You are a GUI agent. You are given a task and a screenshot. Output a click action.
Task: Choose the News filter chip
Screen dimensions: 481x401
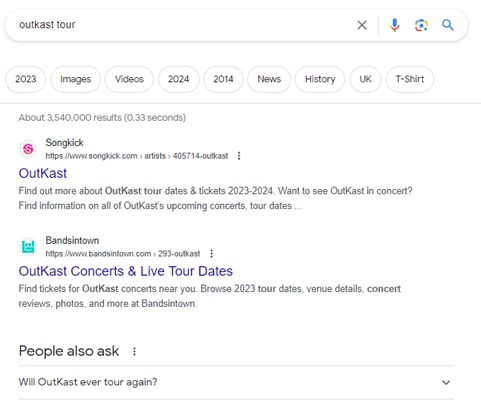(x=269, y=79)
